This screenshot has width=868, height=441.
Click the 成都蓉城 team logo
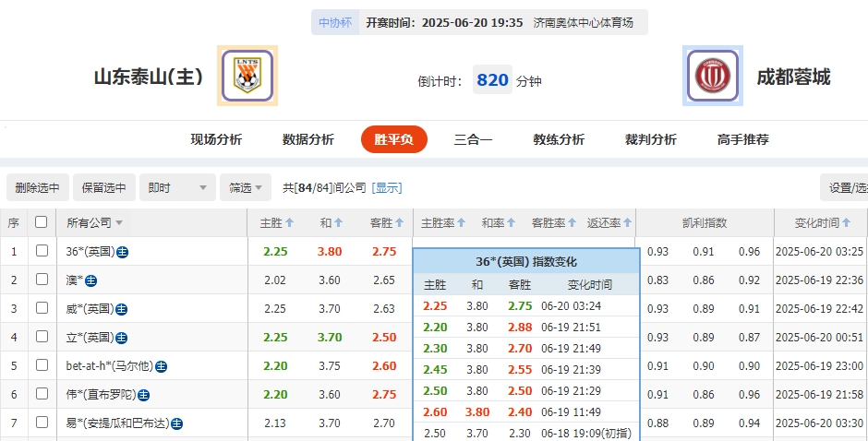pos(713,76)
